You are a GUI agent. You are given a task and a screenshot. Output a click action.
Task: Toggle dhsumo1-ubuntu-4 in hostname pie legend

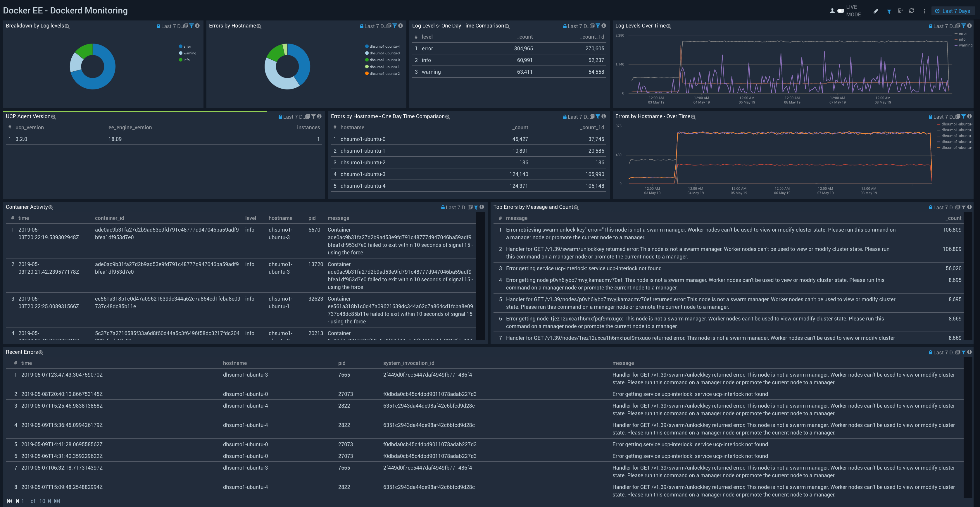(x=382, y=46)
